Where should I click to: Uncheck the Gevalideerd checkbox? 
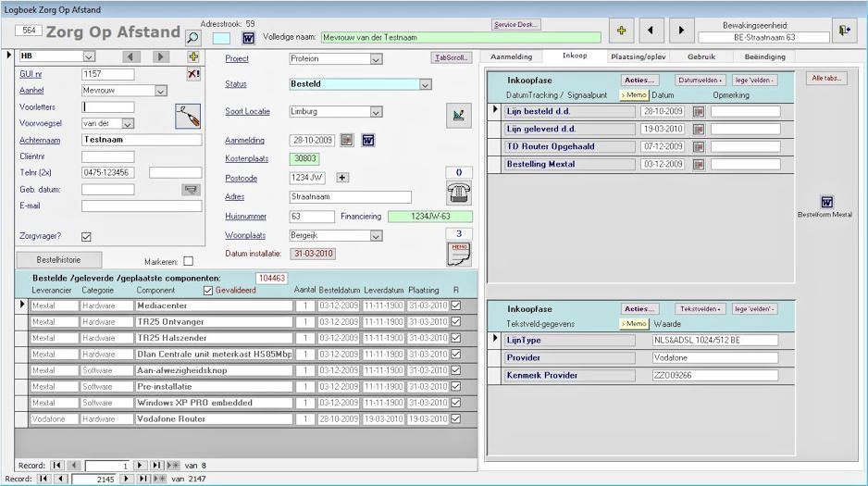coord(207,290)
